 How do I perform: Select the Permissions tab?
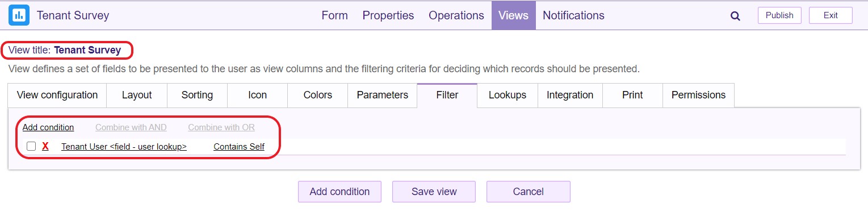(x=698, y=95)
